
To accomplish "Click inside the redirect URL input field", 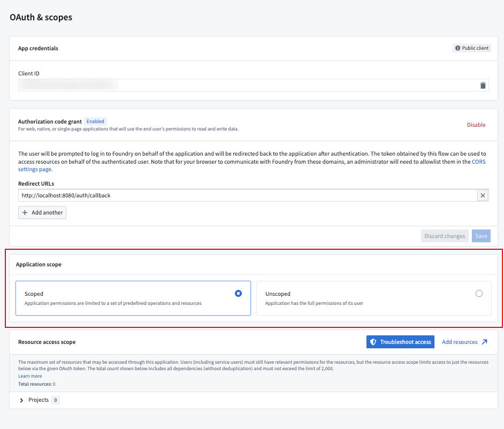I will (214, 195).
